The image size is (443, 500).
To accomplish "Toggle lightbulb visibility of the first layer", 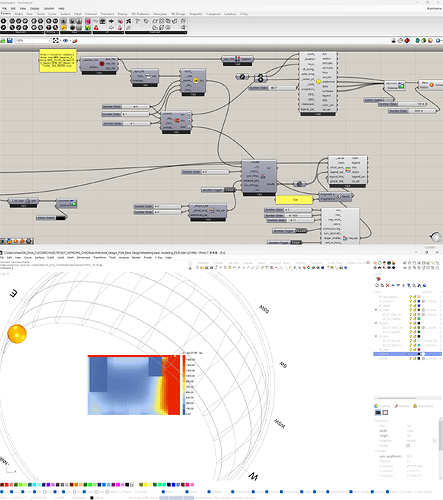I will click(411, 297).
